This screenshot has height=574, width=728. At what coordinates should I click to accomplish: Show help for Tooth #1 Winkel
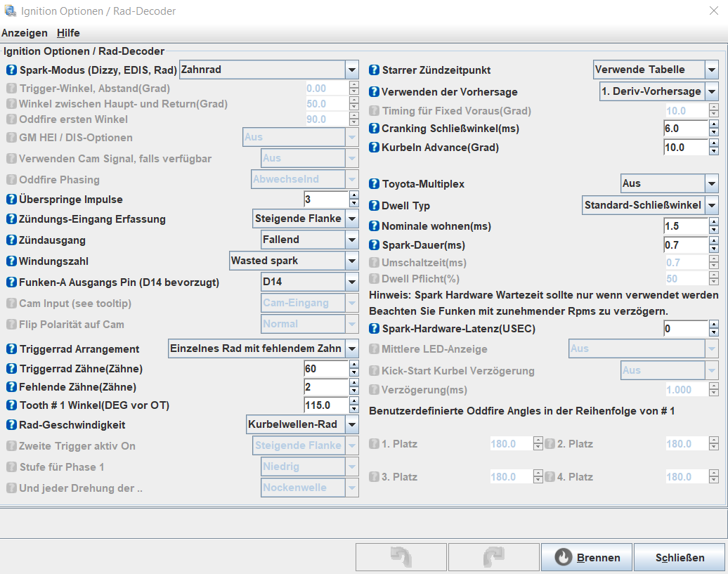12,405
